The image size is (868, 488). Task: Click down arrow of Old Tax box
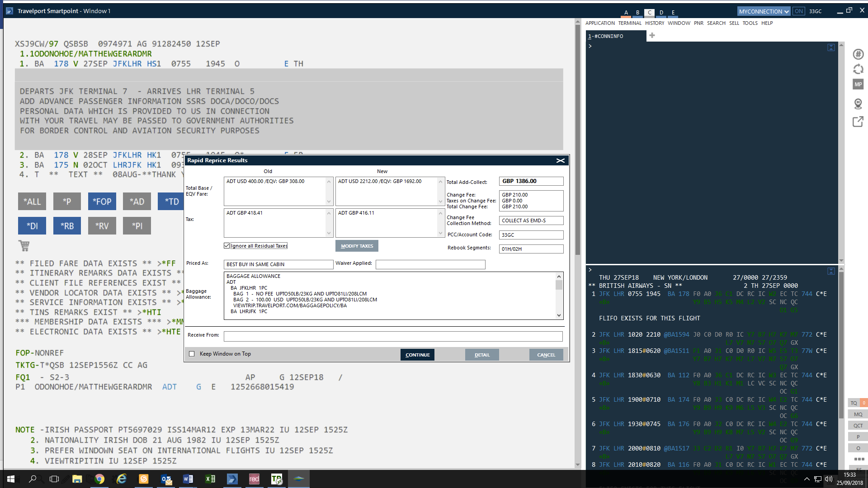tap(329, 233)
